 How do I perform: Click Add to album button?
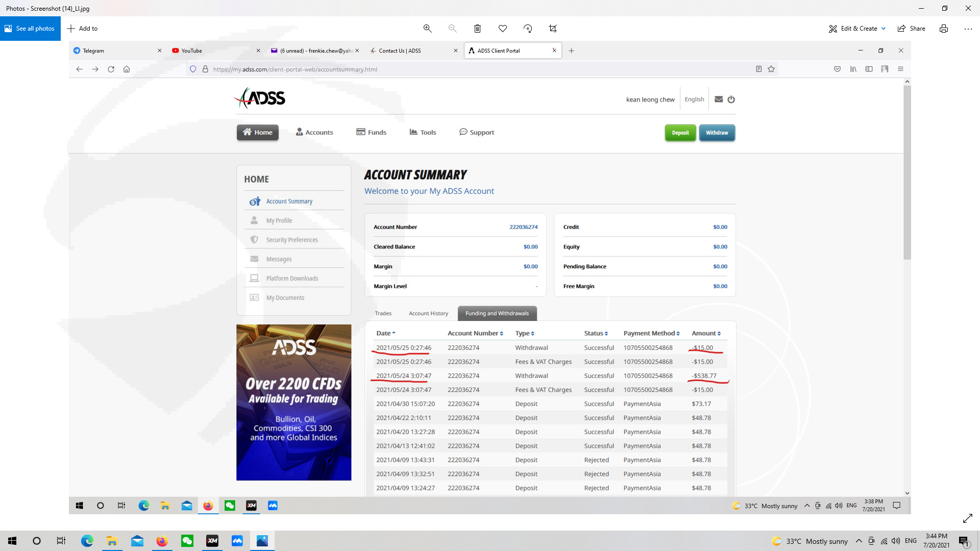tap(82, 29)
